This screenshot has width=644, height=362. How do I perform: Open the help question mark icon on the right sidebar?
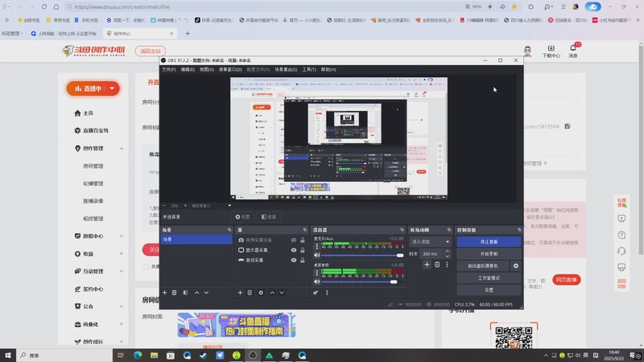coord(621,235)
